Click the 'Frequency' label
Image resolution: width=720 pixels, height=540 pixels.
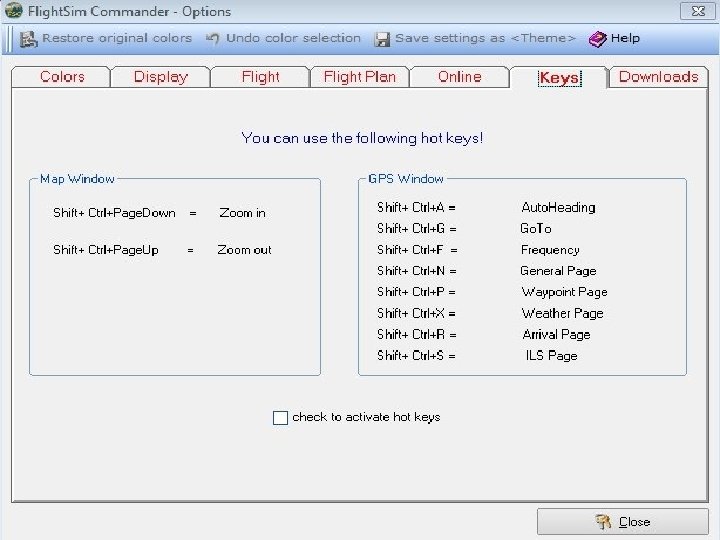550,250
